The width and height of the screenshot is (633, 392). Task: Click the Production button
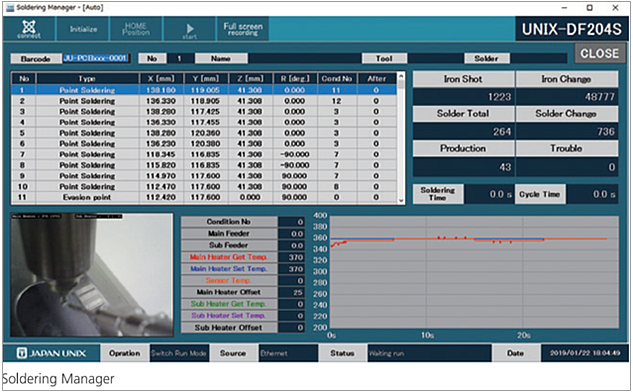click(x=463, y=149)
